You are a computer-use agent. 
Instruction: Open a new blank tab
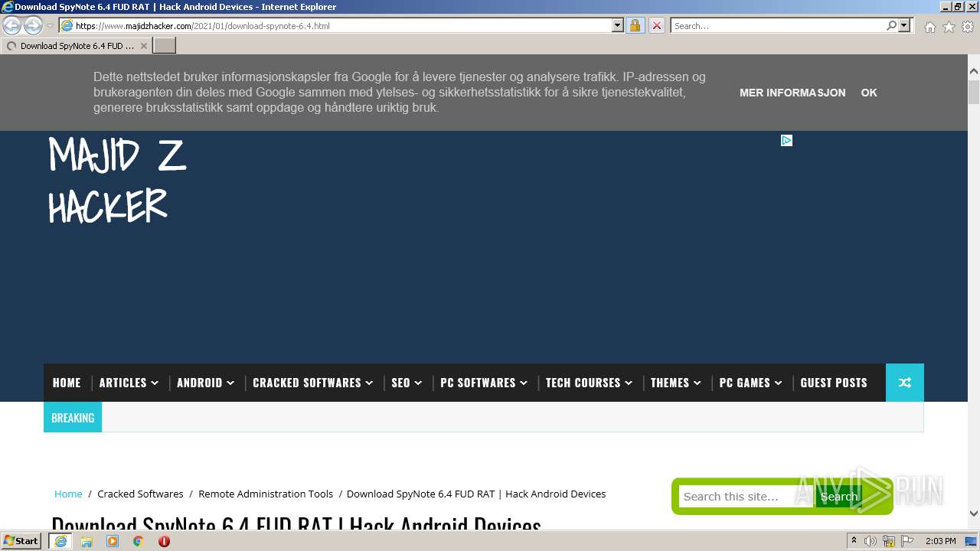165,46
